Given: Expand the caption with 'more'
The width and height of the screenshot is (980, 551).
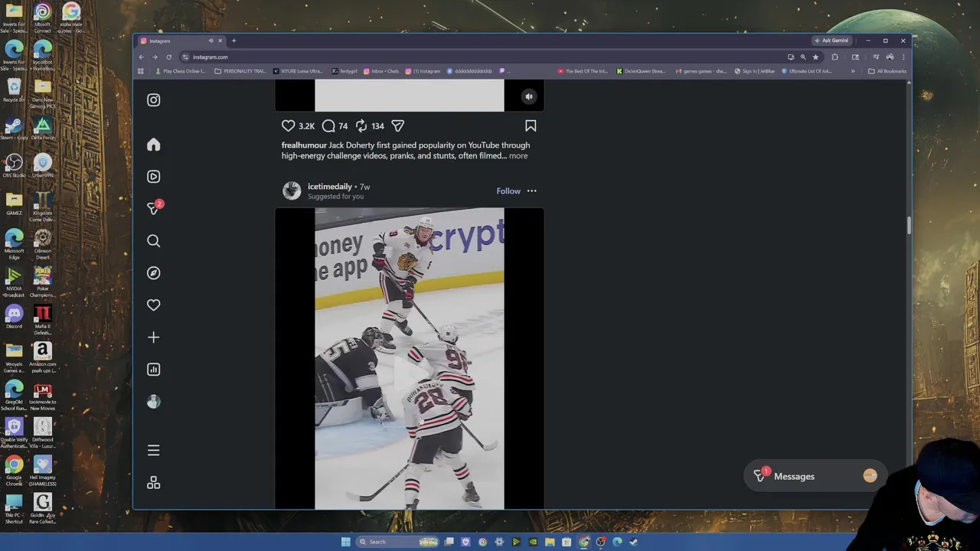Looking at the screenshot, I should pyautogui.click(x=518, y=155).
